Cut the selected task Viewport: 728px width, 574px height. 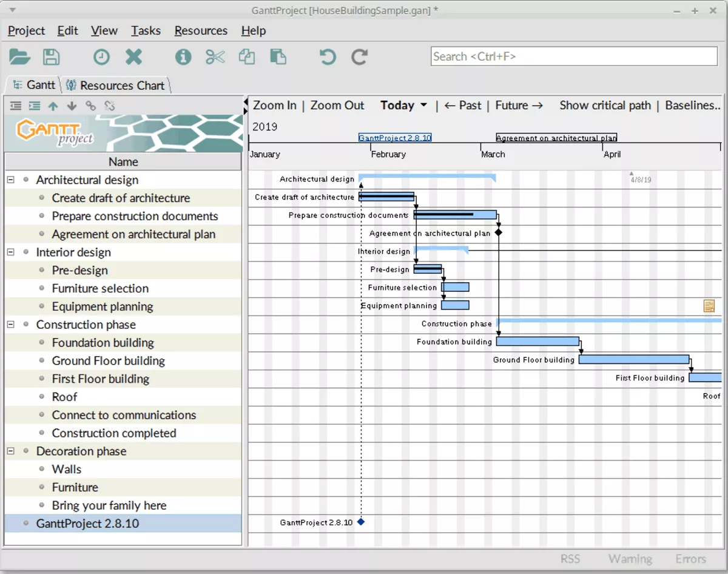coord(215,56)
